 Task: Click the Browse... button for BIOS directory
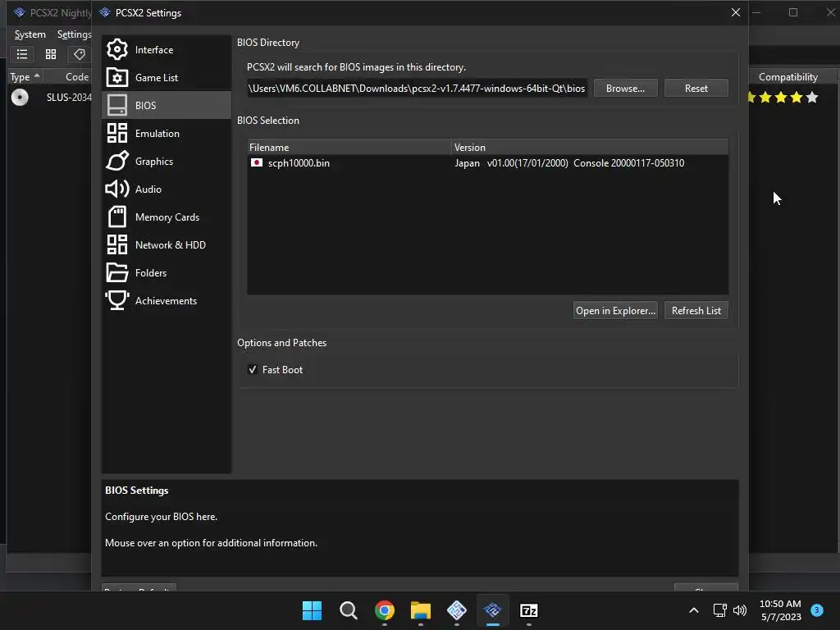625,89
